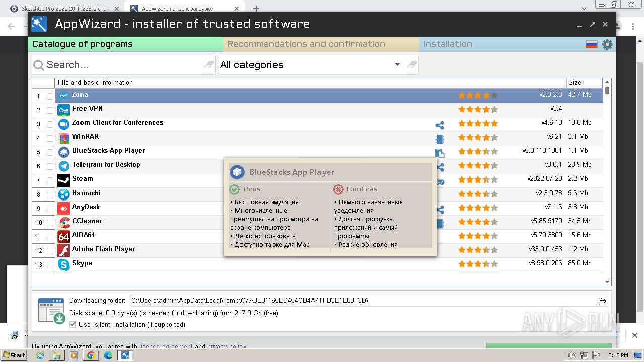This screenshot has height=362, width=644.
Task: Check the Telegram for Desktop checkbox
Action: point(50,166)
